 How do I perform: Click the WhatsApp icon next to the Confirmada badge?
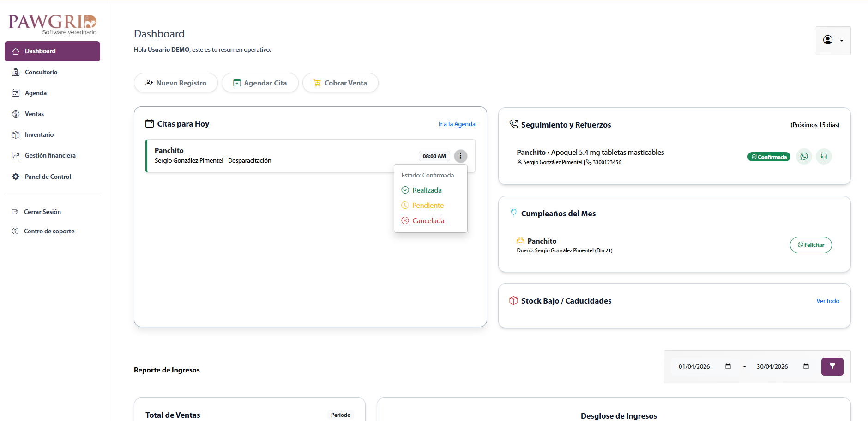pos(804,156)
